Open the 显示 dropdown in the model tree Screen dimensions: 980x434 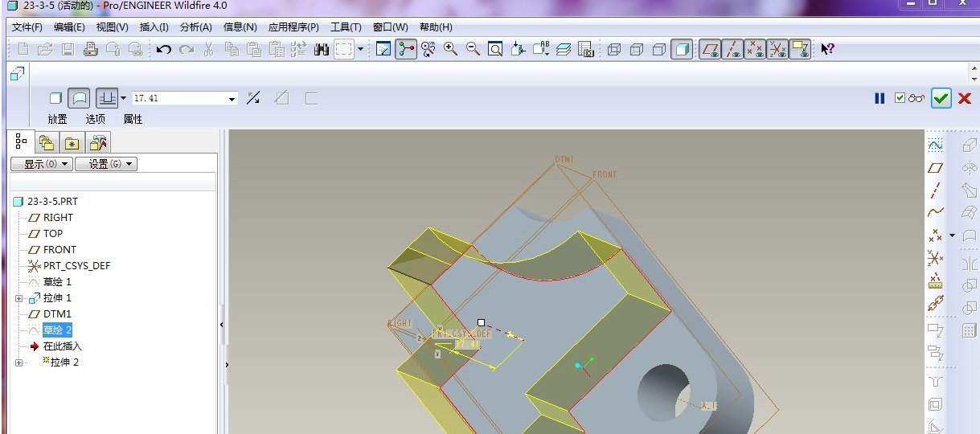(x=42, y=164)
